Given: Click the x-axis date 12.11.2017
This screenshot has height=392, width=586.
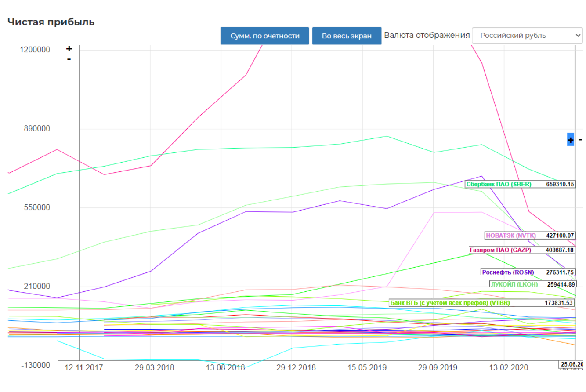Looking at the screenshot, I should [83, 367].
